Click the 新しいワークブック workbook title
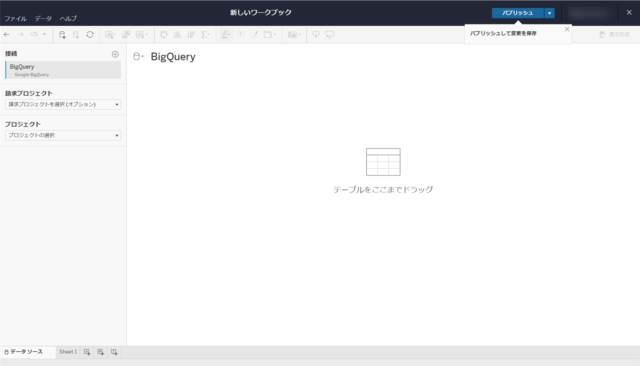Viewport: 640px width, 366px height. click(x=261, y=13)
